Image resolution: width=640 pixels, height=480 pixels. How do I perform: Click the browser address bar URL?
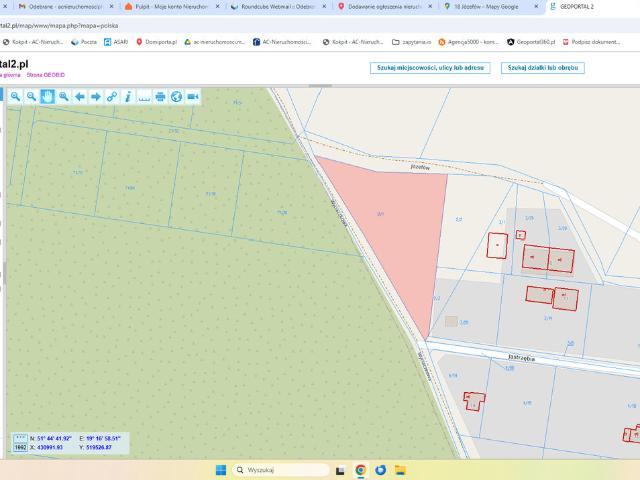point(59,26)
